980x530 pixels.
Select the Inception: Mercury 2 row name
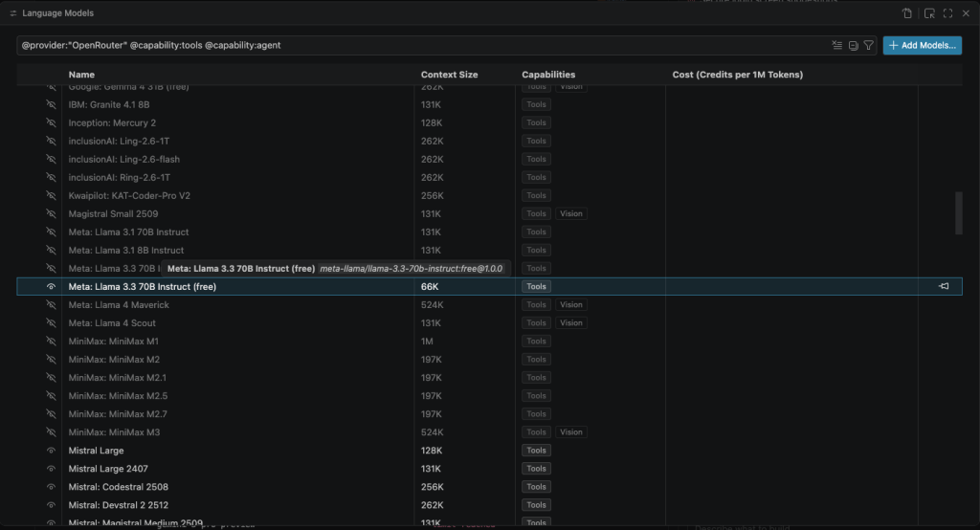click(x=112, y=122)
